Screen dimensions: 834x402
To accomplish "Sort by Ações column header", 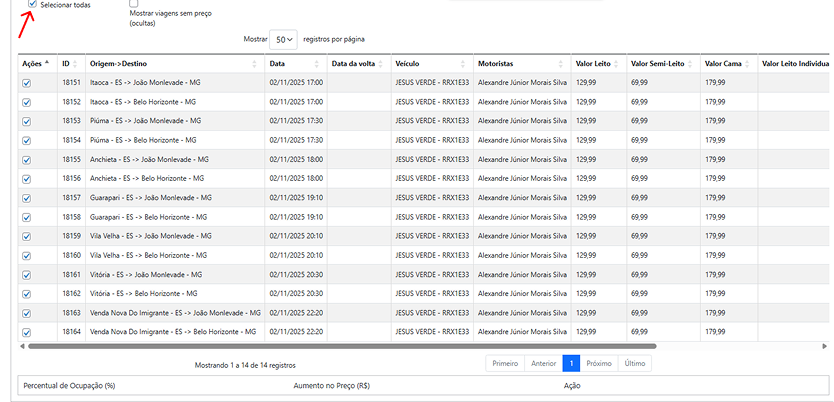I will (x=38, y=63).
